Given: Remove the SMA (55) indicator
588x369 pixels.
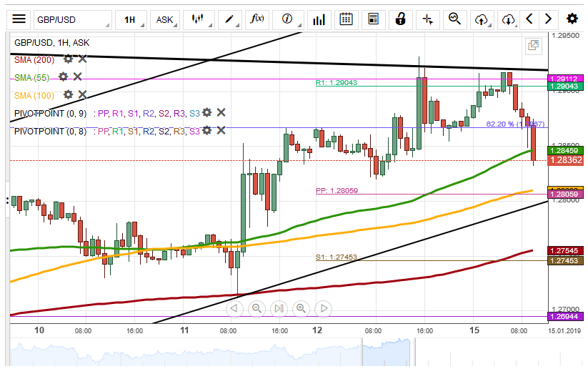Looking at the screenshot, I should click(x=78, y=77).
